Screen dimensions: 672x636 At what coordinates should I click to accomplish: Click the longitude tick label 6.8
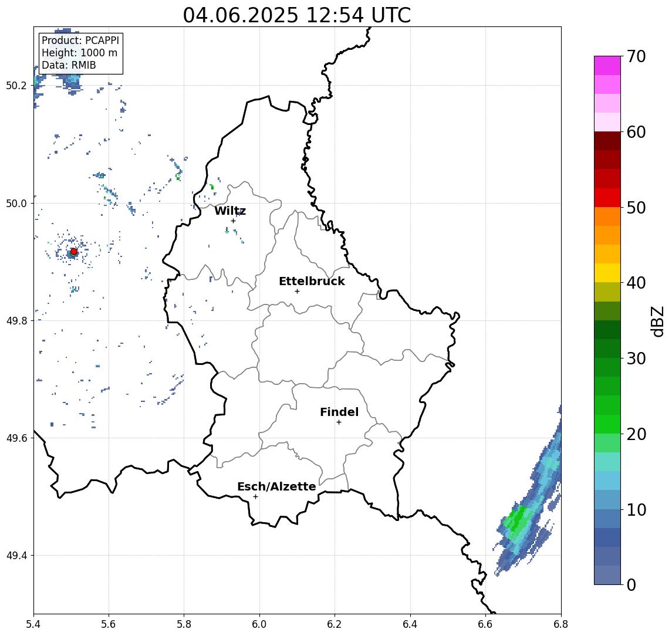[x=560, y=624]
